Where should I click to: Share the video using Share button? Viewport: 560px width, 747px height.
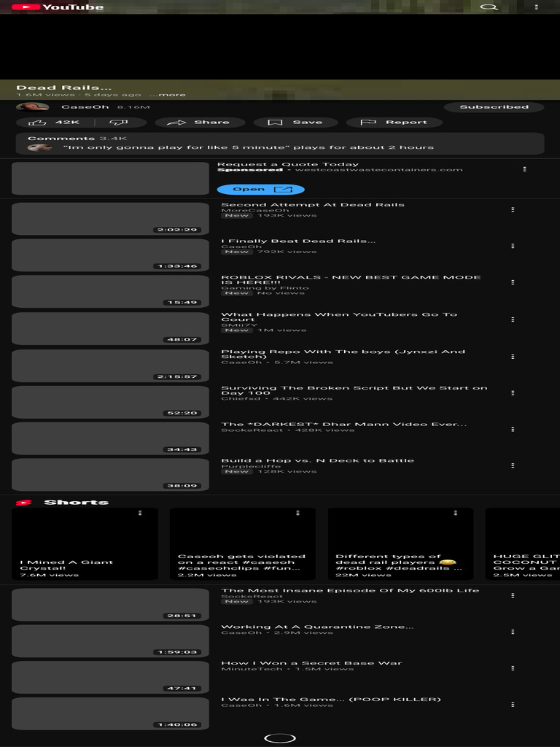point(200,123)
